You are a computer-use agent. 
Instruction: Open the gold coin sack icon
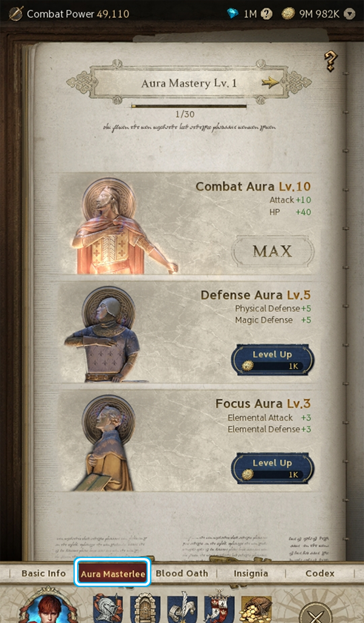256,609
